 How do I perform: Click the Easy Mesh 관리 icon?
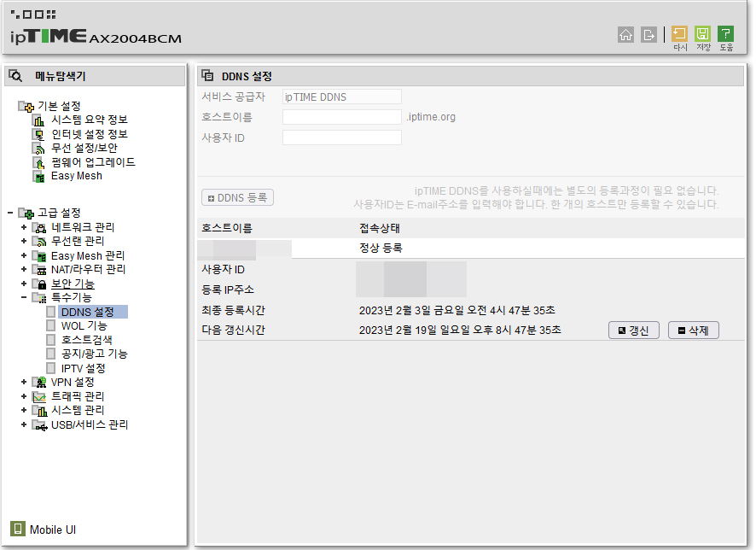[x=39, y=255]
